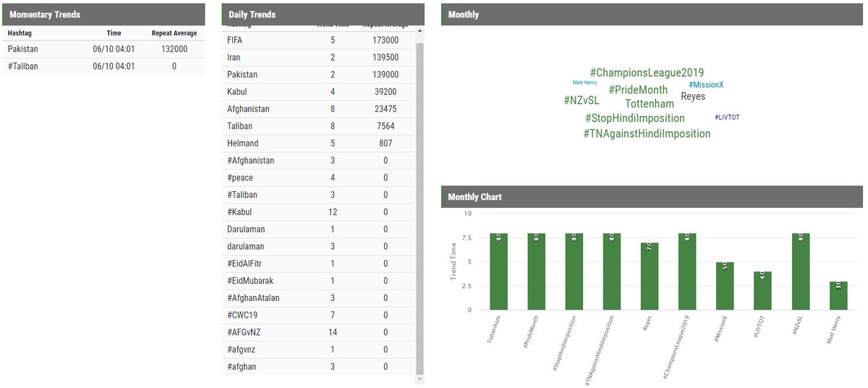This screenshot has height=388, width=868.
Task: Click the #LIVTOT bar in Monthly Chart
Action: tap(763, 291)
